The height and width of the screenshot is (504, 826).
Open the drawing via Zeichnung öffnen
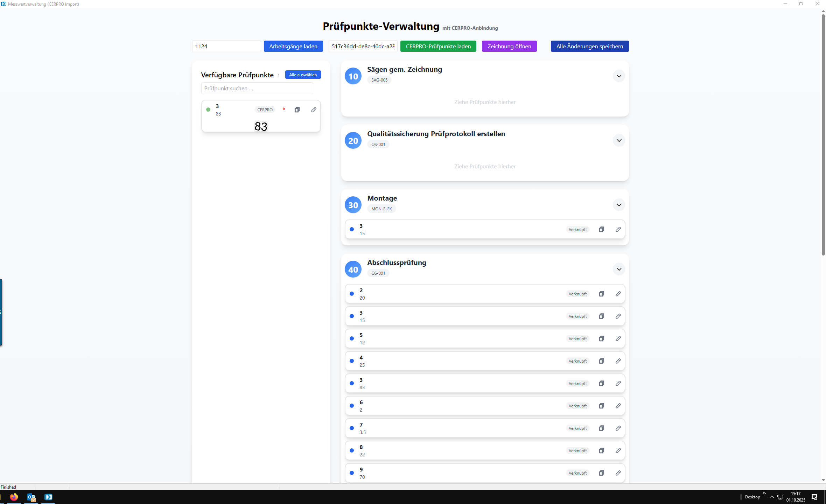coord(509,46)
